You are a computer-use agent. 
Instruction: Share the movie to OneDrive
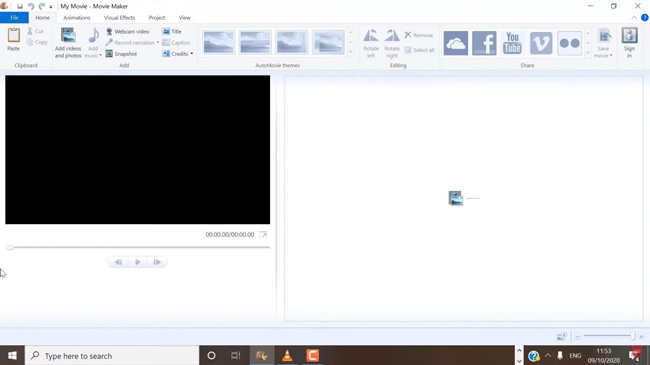tap(456, 43)
